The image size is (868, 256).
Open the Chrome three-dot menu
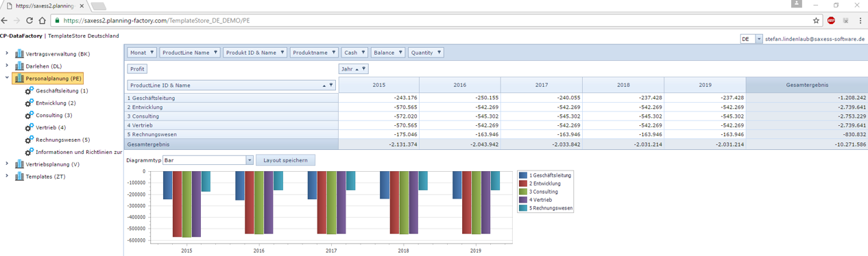pos(860,21)
